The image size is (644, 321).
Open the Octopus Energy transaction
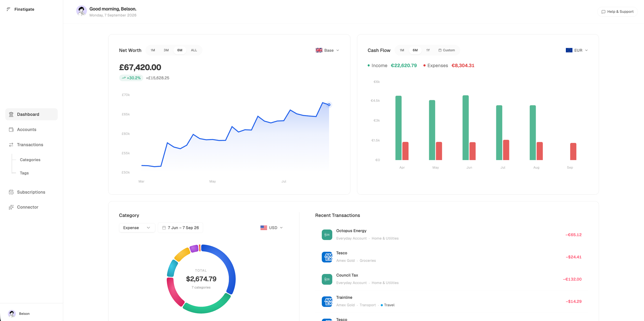tap(451, 235)
